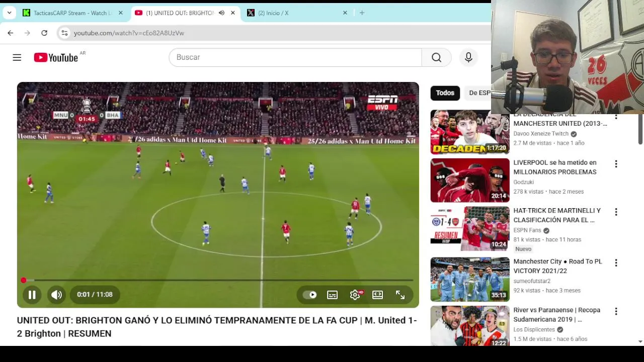
Task: Go forward in browser history
Action: pyautogui.click(x=27, y=33)
